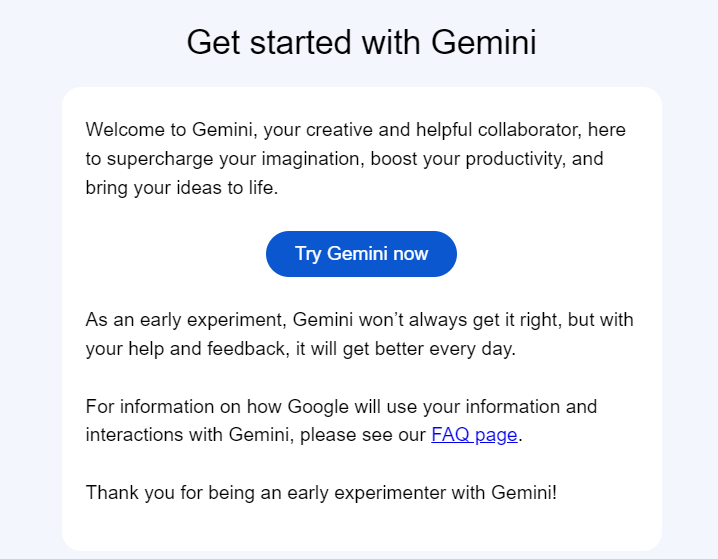This screenshot has height=559, width=718.
Task: Click the word supercharge in welcome paragraph
Action: 160,159
